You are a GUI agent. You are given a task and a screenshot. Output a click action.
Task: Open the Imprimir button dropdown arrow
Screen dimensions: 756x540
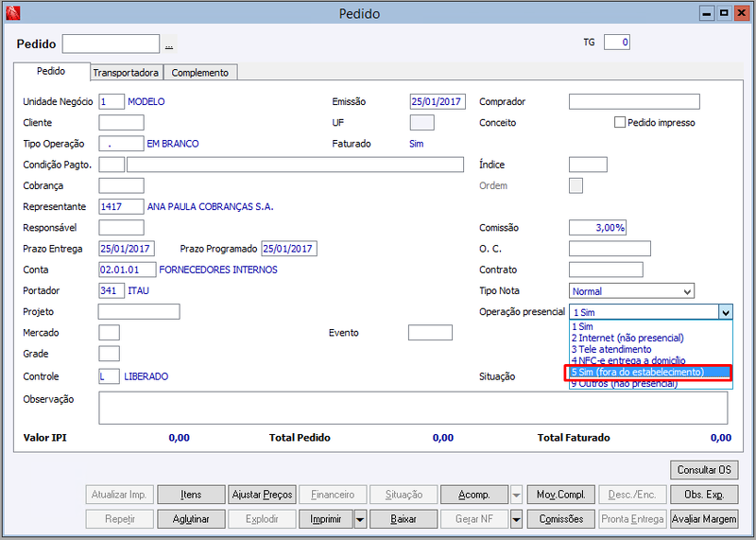[x=360, y=519]
